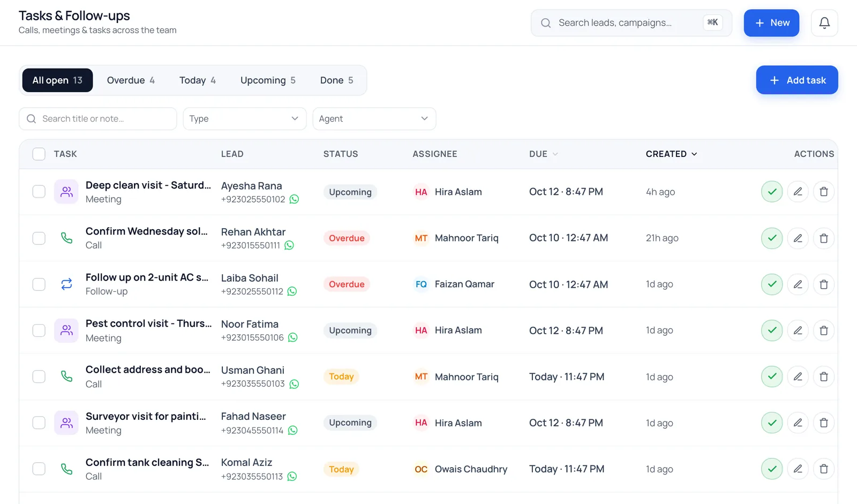Switch to the Today tab
Viewport: 857px width, 504px height.
[197, 80]
